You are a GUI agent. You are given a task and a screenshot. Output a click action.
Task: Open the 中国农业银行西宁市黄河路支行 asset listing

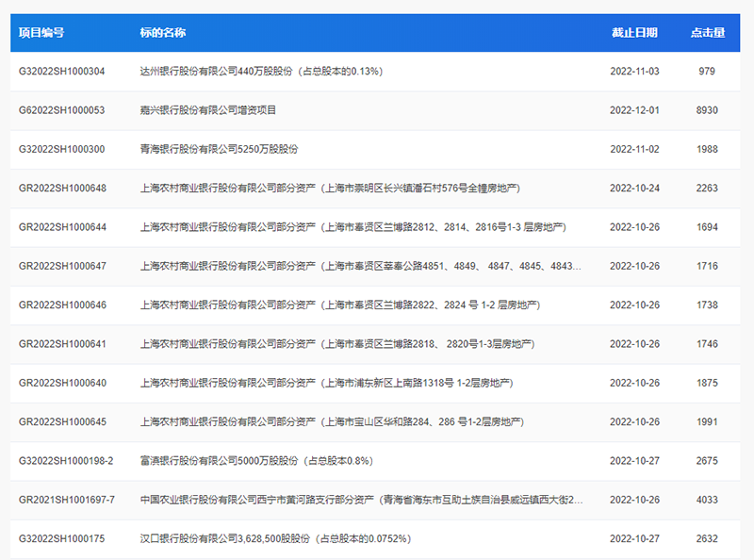(x=361, y=500)
